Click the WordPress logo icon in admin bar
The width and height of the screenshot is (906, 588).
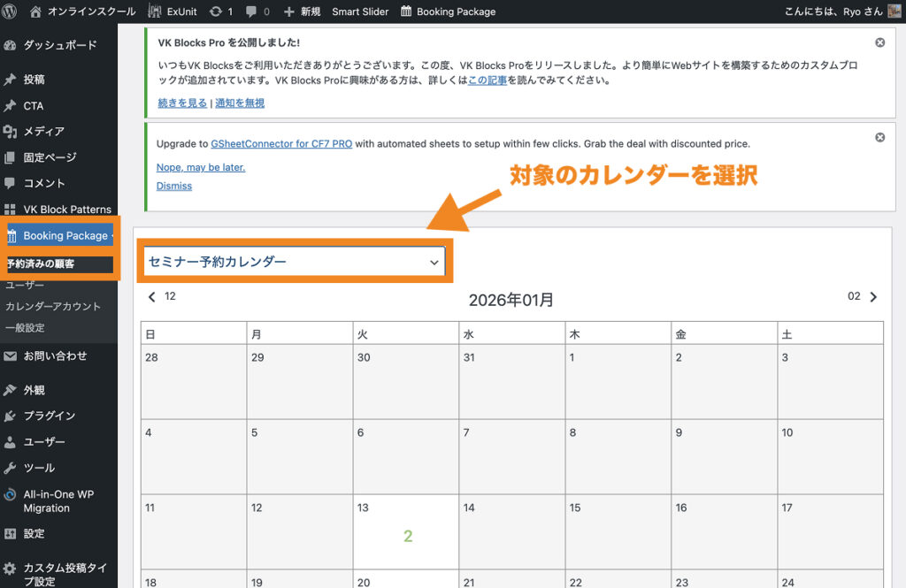click(11, 11)
